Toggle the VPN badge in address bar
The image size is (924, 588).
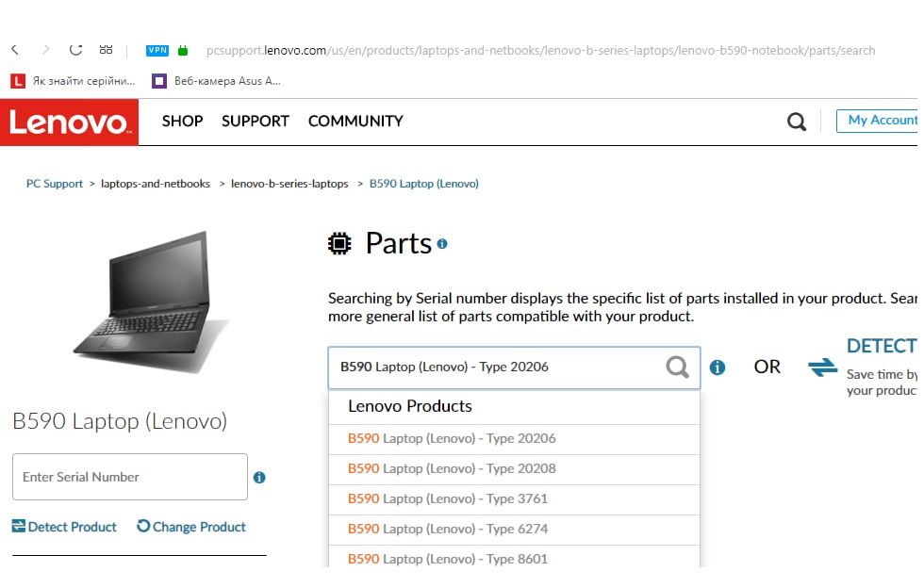tap(157, 51)
